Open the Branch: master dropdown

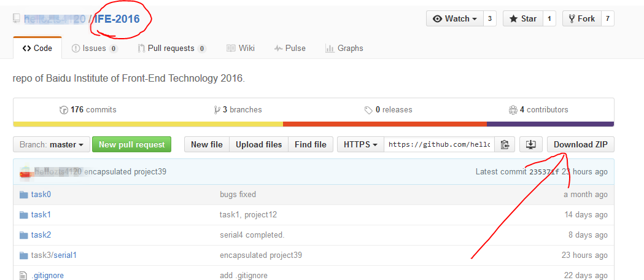tap(52, 144)
